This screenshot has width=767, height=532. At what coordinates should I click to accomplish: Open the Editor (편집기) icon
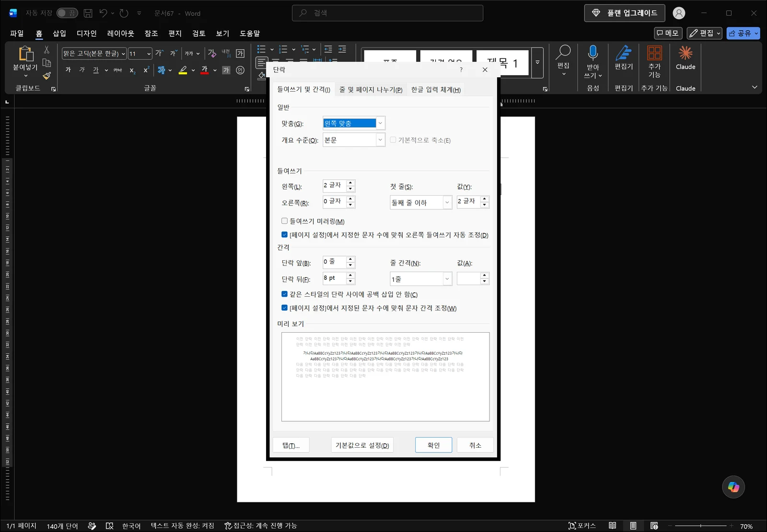[624, 53]
